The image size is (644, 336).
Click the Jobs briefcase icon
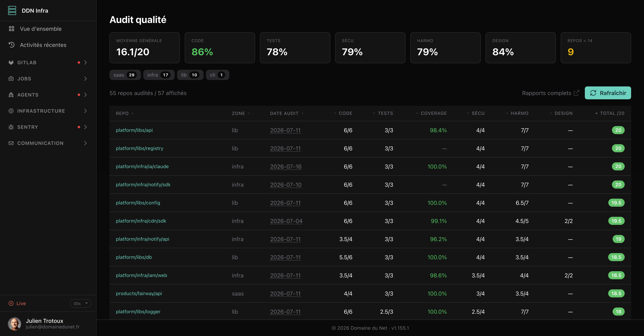(11, 79)
